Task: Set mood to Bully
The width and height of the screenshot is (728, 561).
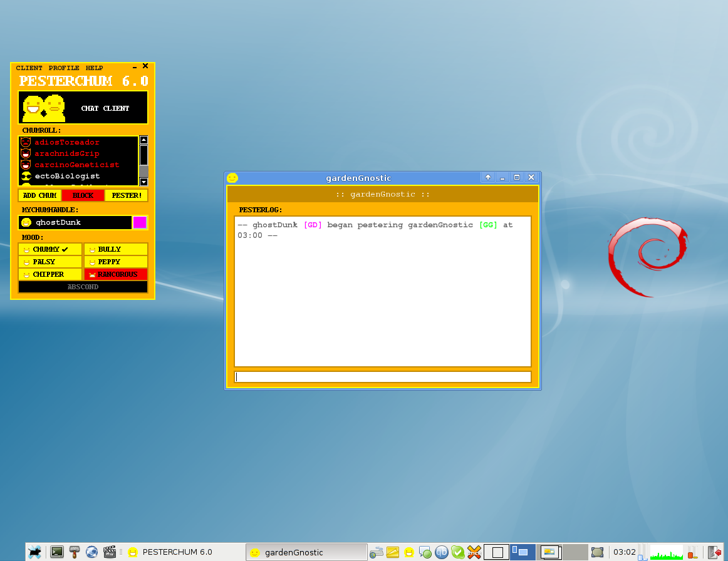Action: coord(115,249)
